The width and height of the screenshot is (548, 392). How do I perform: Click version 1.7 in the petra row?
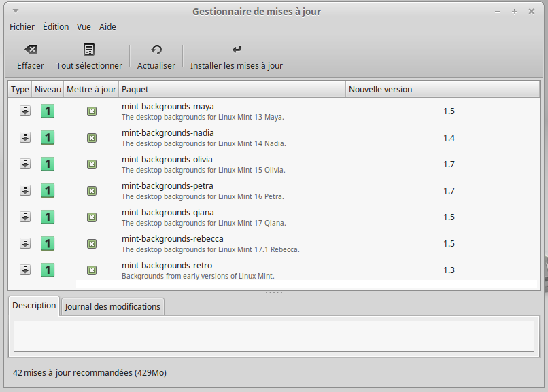click(x=449, y=191)
